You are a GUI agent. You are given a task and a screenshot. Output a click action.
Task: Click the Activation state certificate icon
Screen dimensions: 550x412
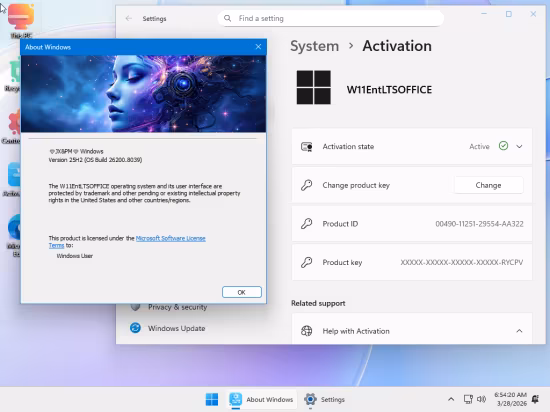click(x=307, y=147)
